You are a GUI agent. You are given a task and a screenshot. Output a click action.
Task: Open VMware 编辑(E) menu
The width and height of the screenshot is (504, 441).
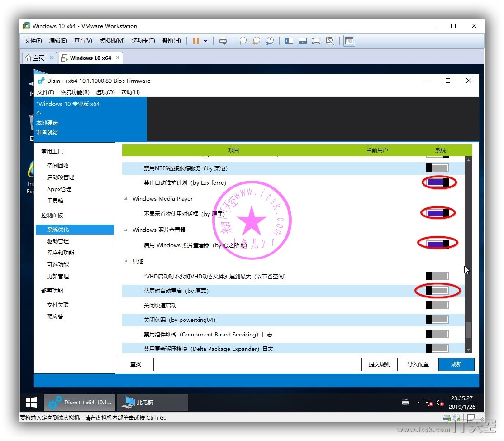point(58,41)
